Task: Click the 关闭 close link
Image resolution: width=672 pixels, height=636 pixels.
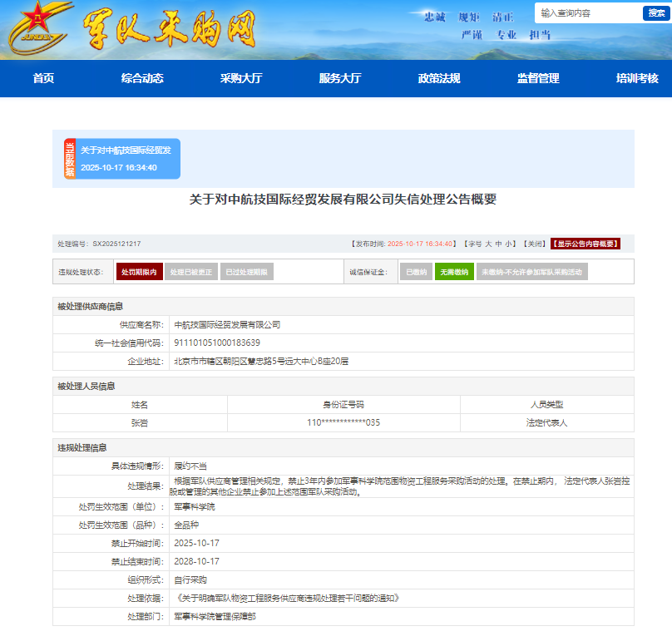Action: tap(534, 244)
